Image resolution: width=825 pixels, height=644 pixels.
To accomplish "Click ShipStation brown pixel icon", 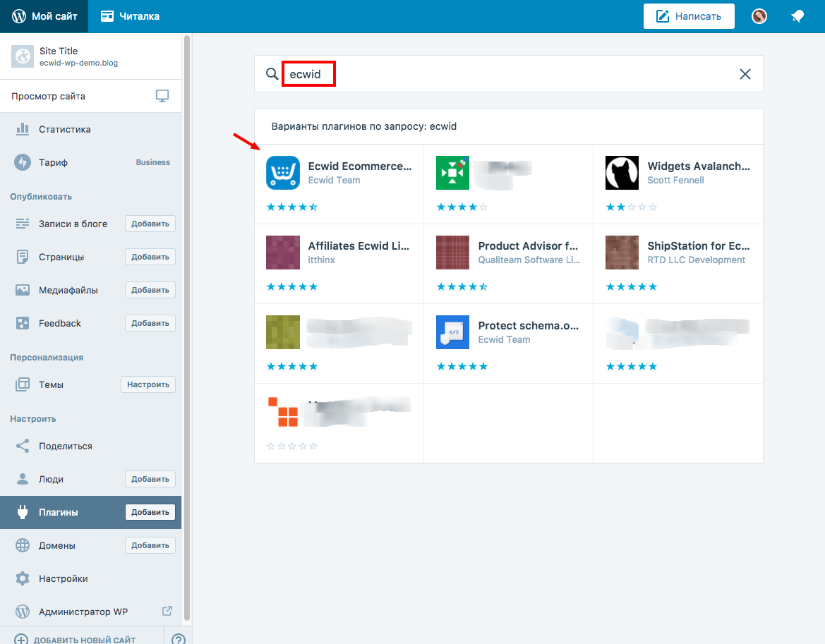I will pos(622,253).
